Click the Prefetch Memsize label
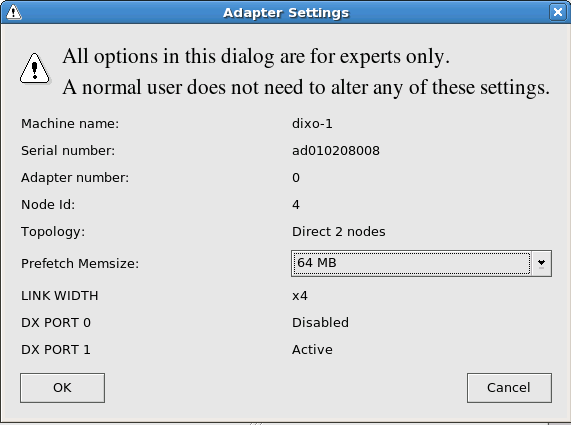The height and width of the screenshot is (425, 571). (80, 263)
